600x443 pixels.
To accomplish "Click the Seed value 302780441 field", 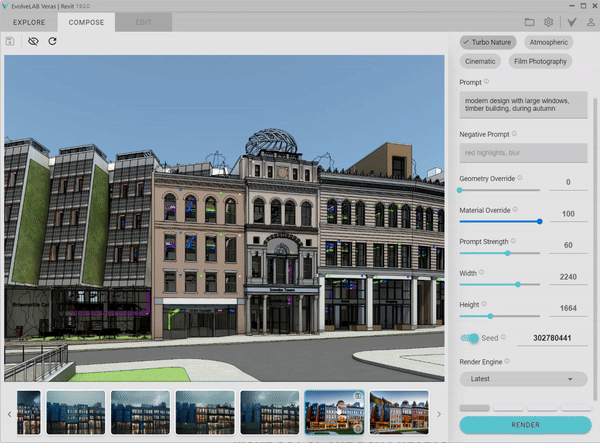I will (552, 338).
